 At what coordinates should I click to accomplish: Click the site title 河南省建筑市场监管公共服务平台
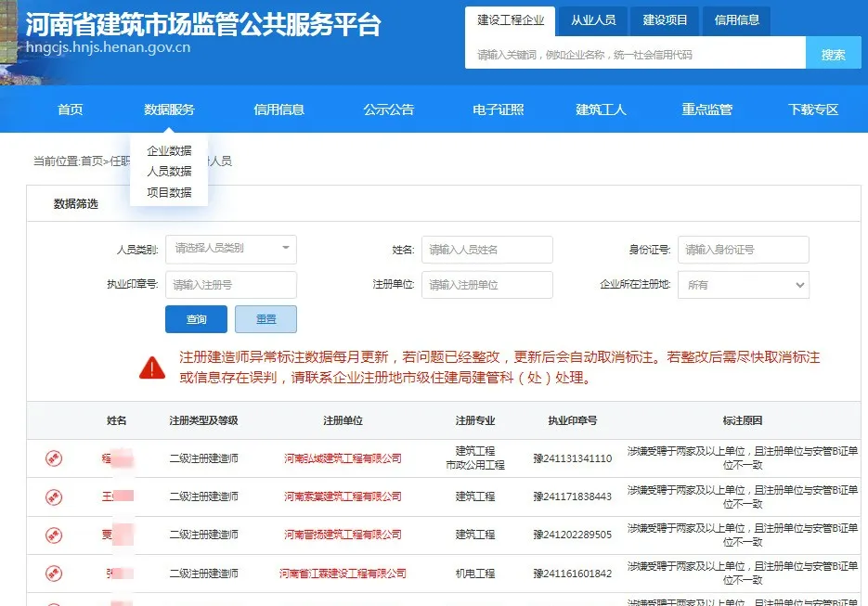point(203,24)
